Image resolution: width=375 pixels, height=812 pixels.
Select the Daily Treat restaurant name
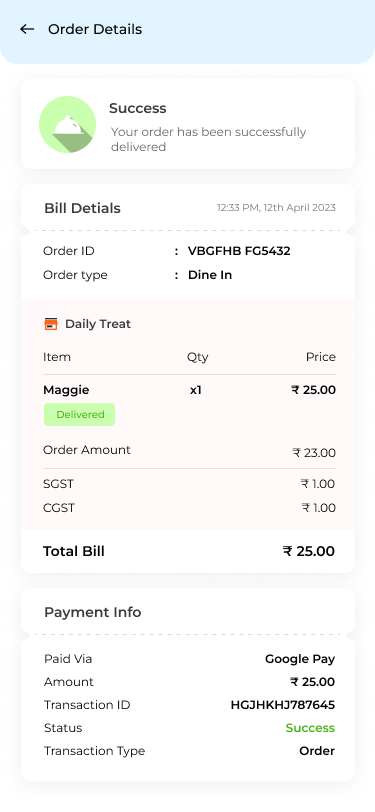point(98,324)
